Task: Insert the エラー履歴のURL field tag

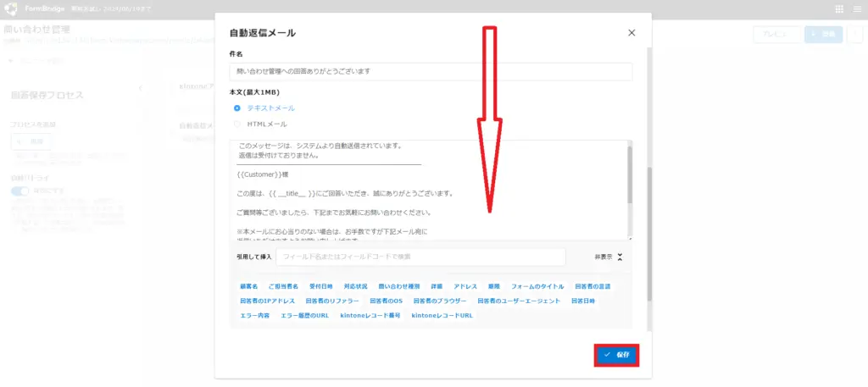Action: [304, 315]
